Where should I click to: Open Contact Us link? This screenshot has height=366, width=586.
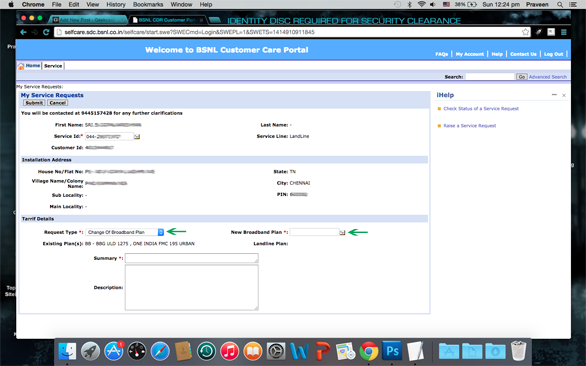[x=523, y=54]
